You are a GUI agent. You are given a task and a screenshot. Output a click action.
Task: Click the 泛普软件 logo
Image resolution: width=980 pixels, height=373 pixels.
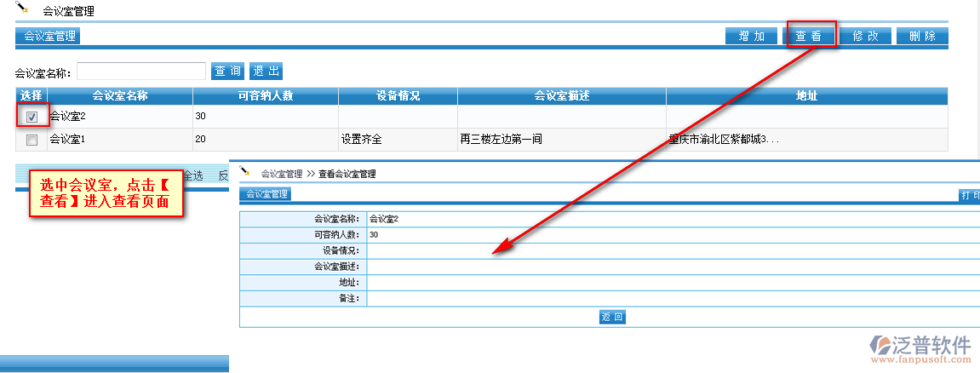coord(920,348)
